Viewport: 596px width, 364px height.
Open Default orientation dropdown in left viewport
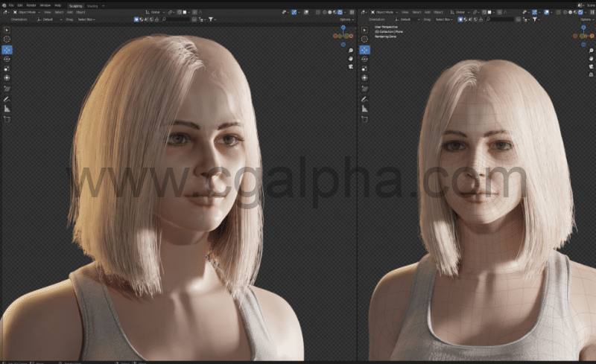[x=49, y=19]
